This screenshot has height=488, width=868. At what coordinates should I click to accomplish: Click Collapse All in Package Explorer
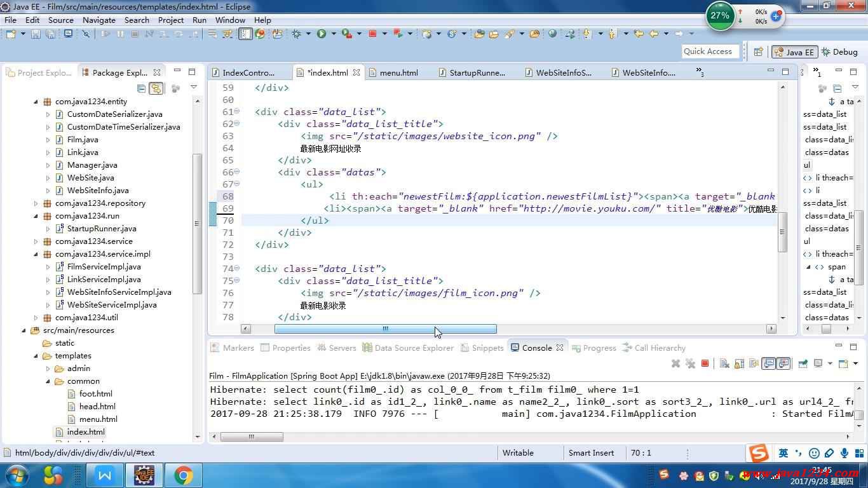pos(141,88)
